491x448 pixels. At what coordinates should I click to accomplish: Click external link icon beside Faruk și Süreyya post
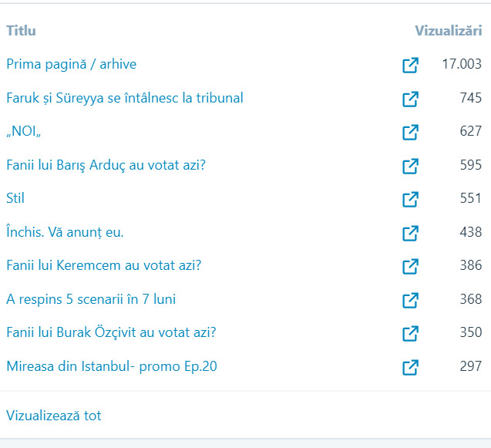click(411, 99)
